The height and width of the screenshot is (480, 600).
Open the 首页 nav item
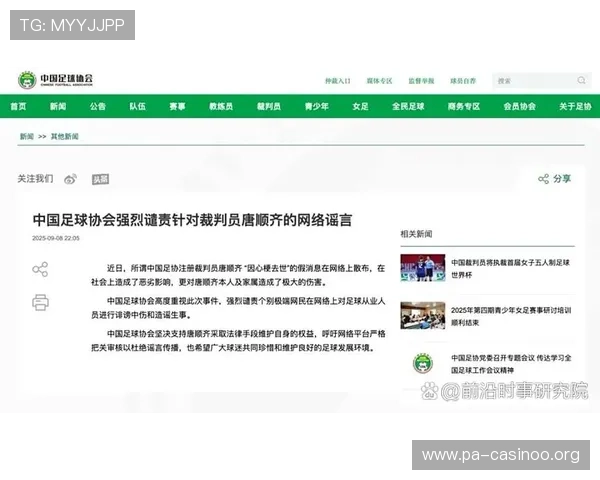18,106
